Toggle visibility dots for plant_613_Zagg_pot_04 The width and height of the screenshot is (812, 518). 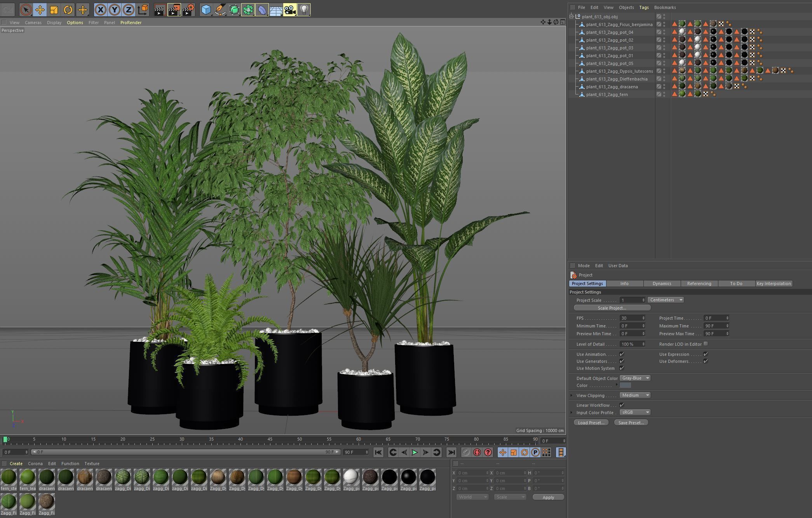click(664, 32)
